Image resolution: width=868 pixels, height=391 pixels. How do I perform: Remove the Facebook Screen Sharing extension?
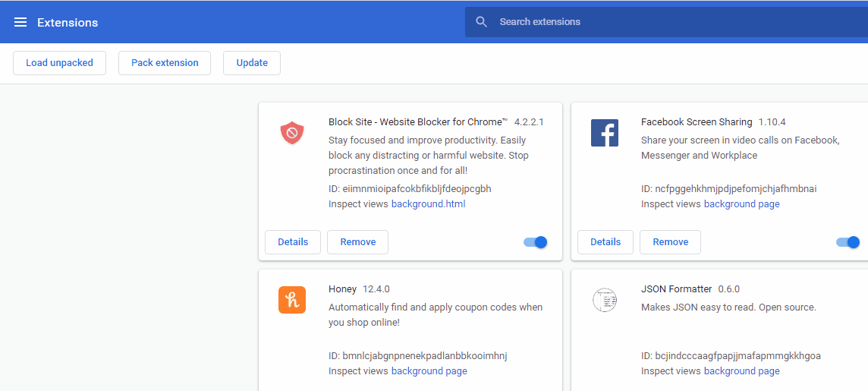click(x=671, y=242)
